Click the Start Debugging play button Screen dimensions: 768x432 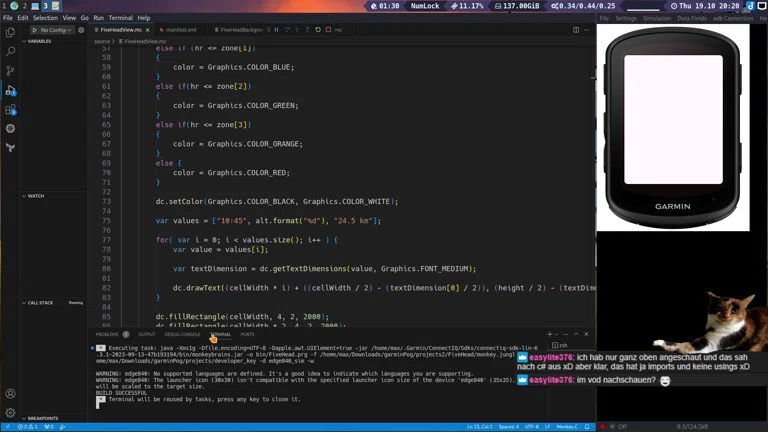coord(34,30)
